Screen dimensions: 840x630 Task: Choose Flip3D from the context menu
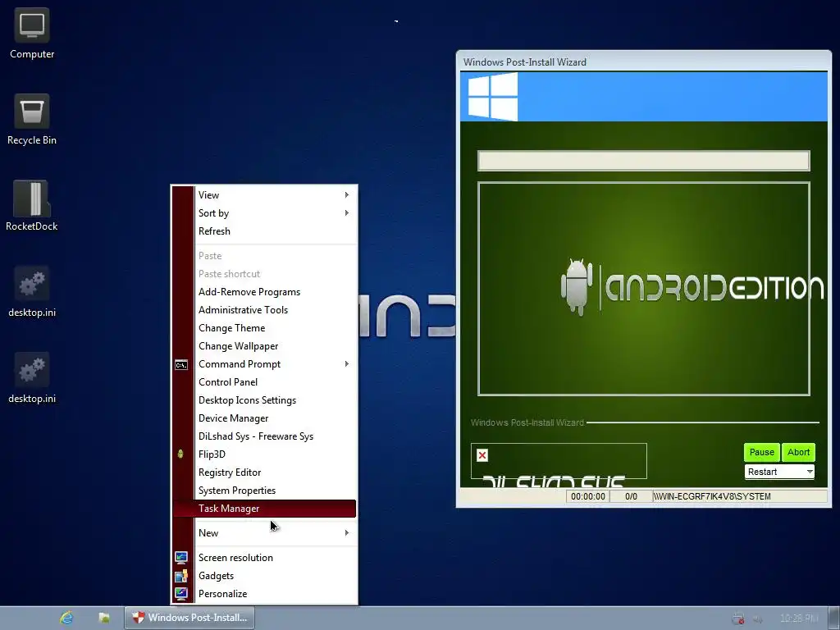(x=265, y=454)
